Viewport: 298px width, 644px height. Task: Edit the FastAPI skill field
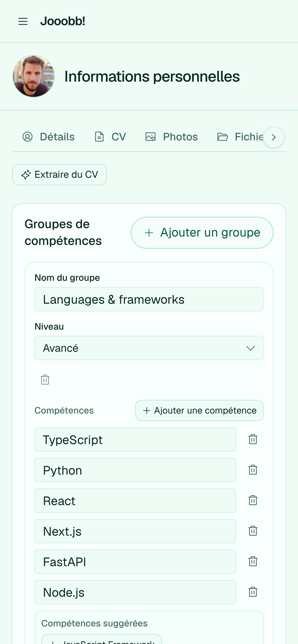(135, 562)
